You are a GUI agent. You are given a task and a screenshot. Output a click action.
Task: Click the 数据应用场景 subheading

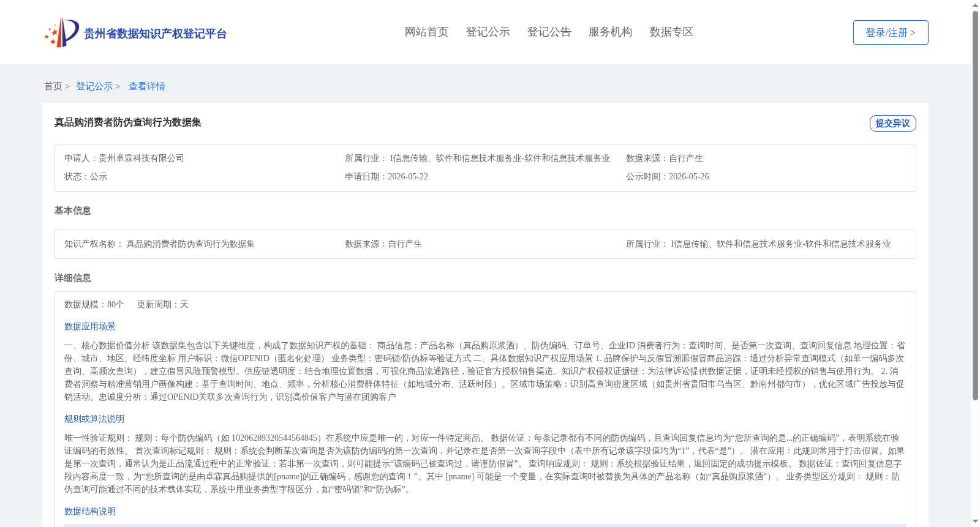click(x=90, y=326)
